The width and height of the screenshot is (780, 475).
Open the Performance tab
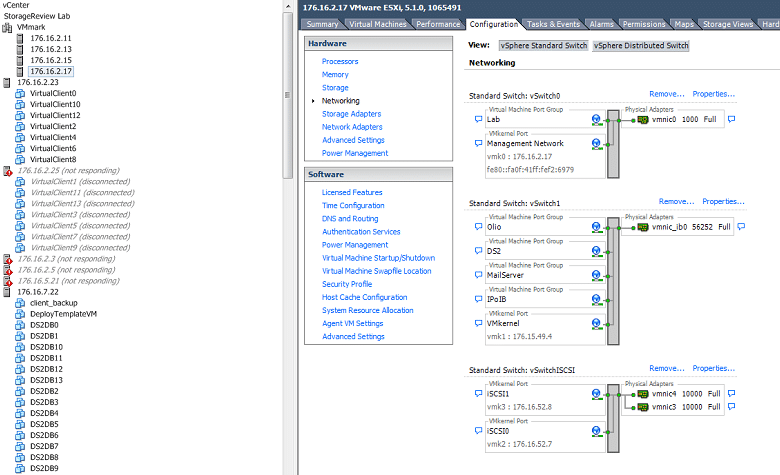(x=438, y=24)
